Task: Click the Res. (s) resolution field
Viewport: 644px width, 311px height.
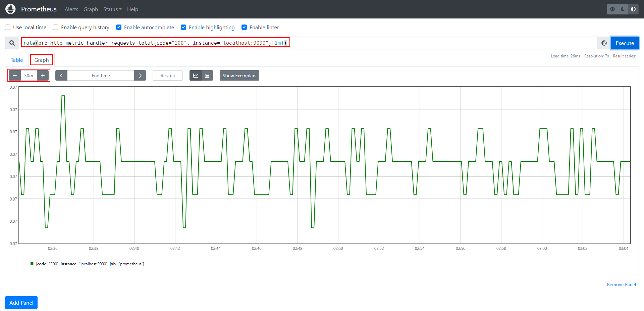Action: coord(168,76)
